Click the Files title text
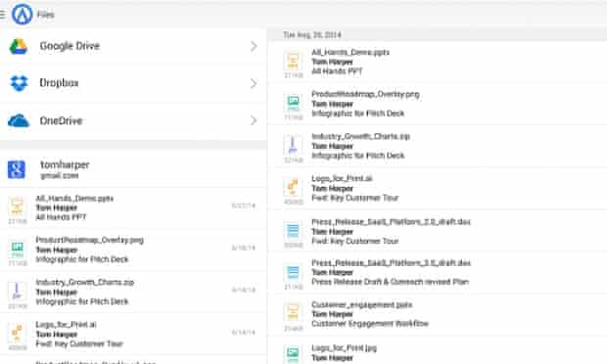Viewport: 607px width, 364px height. pos(46,15)
